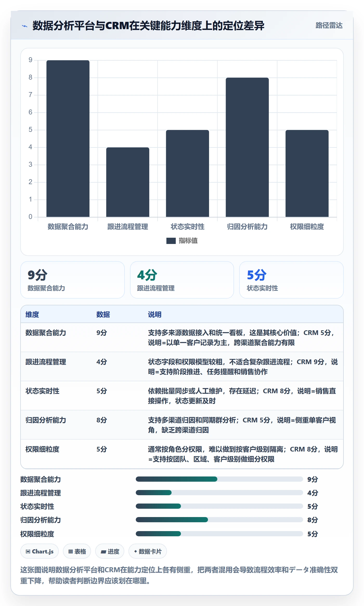Select the 数据聚合能力 column in the bar chart
Image resolution: width=364 pixels, height=606 pixels.
pyautogui.click(x=68, y=138)
